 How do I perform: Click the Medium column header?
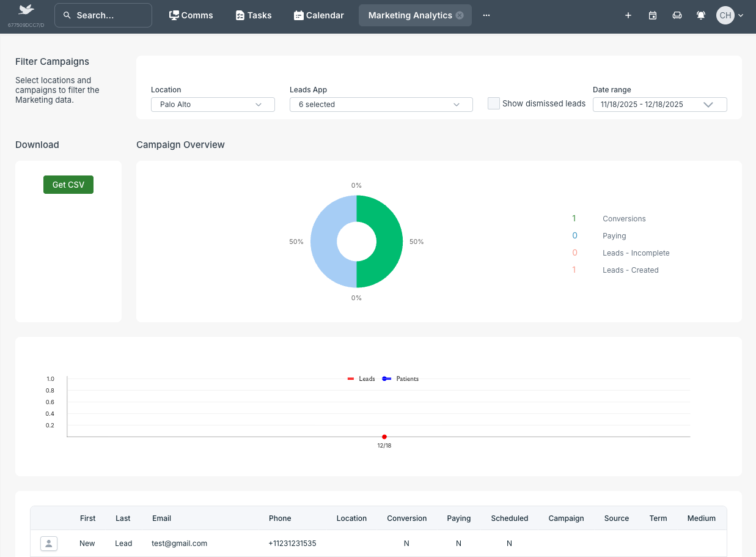(702, 518)
